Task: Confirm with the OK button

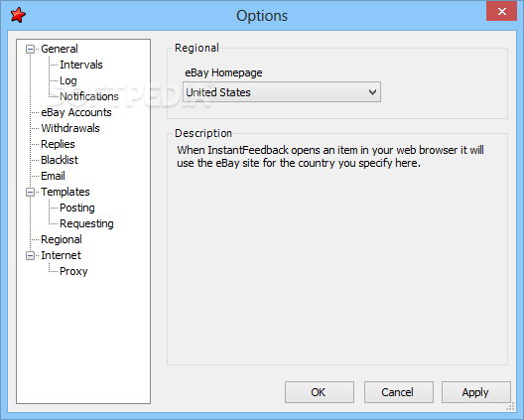Action: point(320,392)
